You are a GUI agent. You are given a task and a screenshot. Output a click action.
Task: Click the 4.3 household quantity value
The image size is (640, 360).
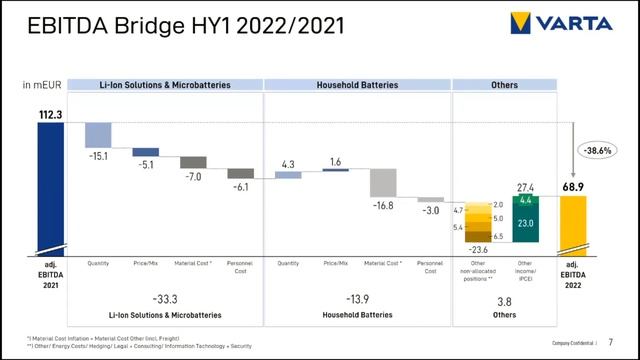click(x=288, y=164)
